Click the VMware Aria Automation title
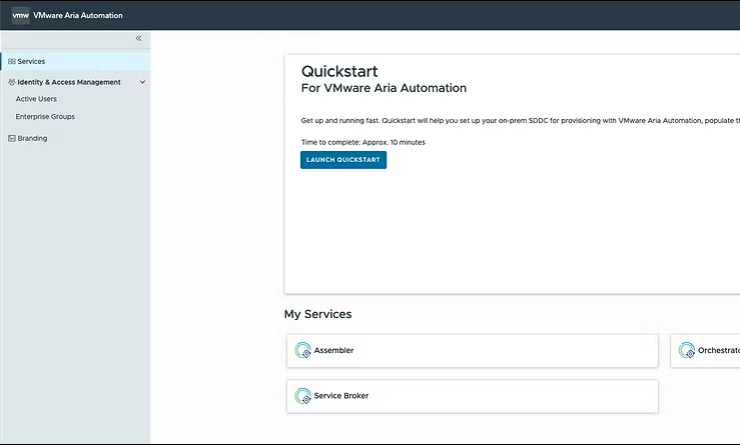The width and height of the screenshot is (740, 445). (x=78, y=16)
